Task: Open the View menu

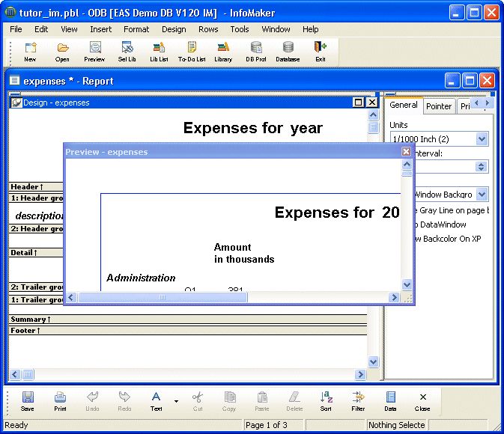Action: pyautogui.click(x=69, y=29)
